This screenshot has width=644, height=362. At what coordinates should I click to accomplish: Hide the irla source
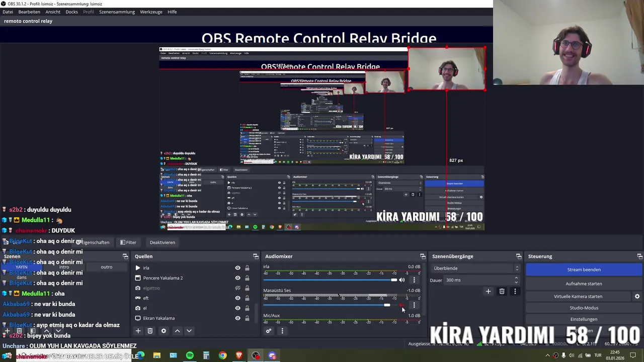click(x=237, y=268)
